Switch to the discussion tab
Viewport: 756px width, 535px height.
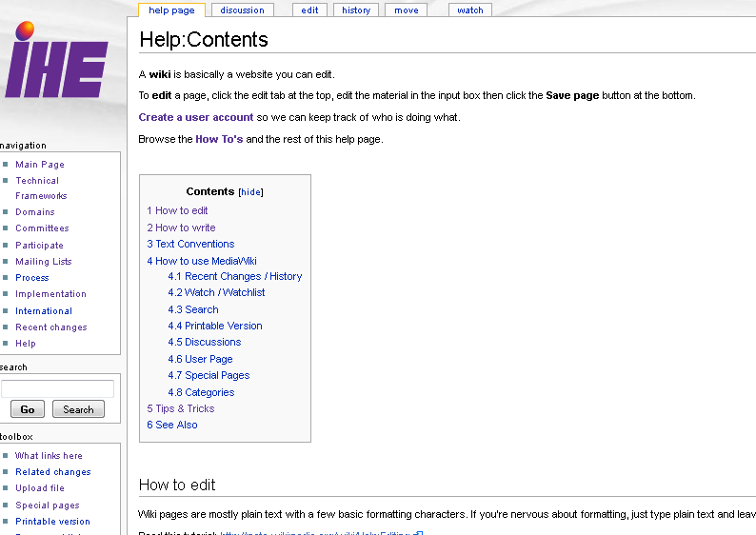tap(242, 10)
